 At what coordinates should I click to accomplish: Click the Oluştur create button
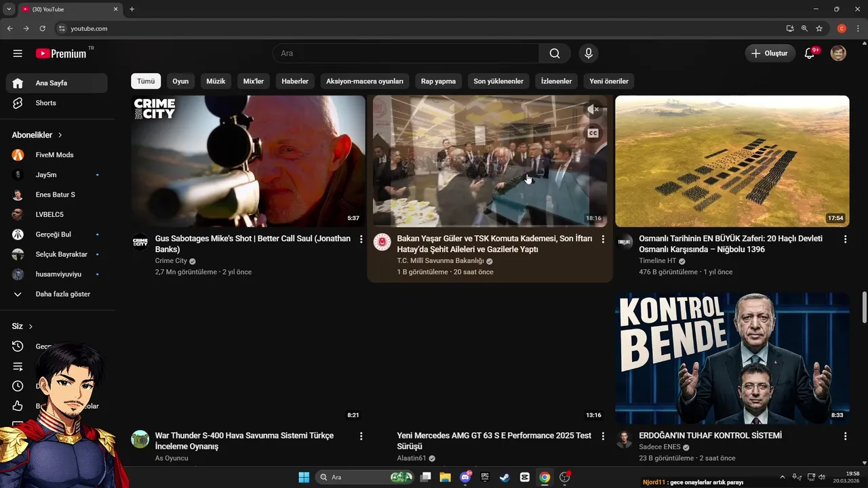point(770,54)
